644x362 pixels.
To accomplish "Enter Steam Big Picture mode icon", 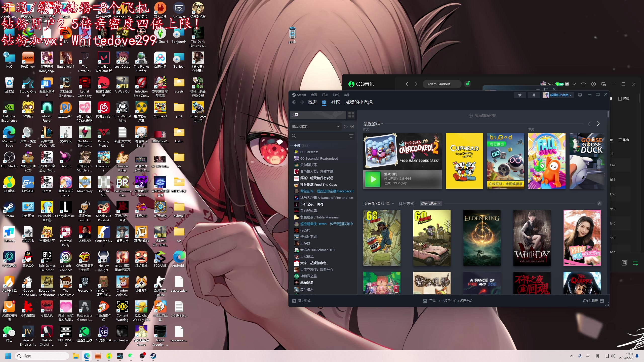I will click(580, 95).
